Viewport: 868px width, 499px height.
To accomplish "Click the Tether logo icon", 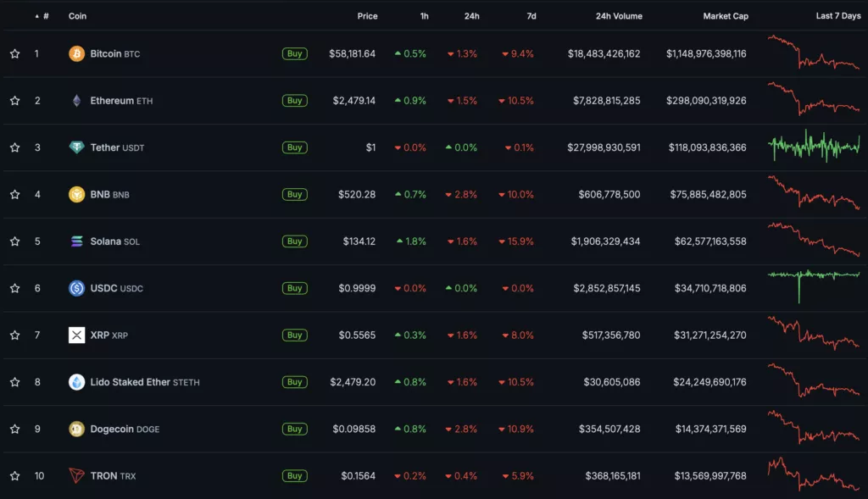I will (x=76, y=147).
